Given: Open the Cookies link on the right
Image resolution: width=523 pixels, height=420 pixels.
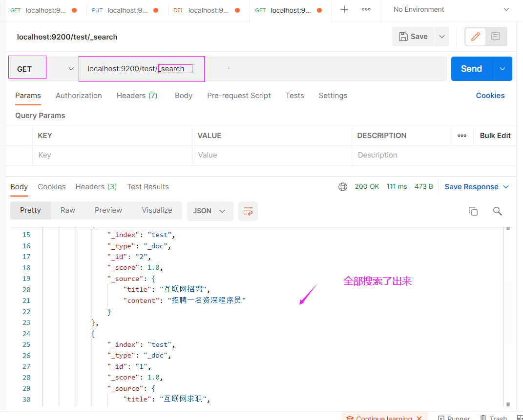Looking at the screenshot, I should click(490, 96).
